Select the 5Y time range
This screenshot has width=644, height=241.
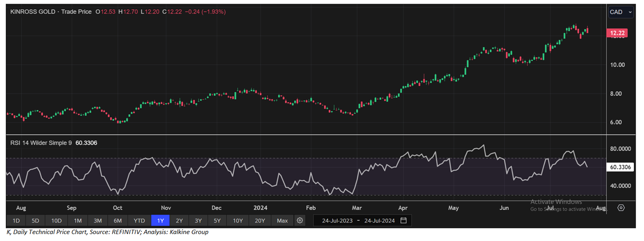coord(217,221)
